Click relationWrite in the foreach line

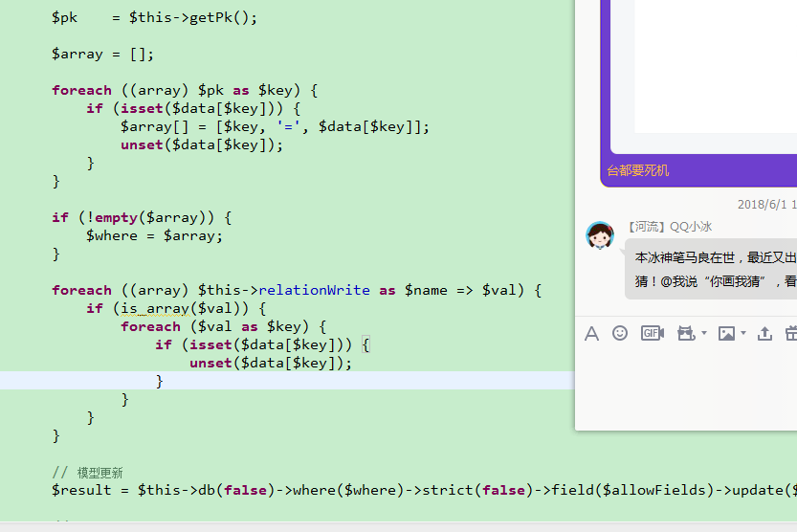pyautogui.click(x=314, y=290)
